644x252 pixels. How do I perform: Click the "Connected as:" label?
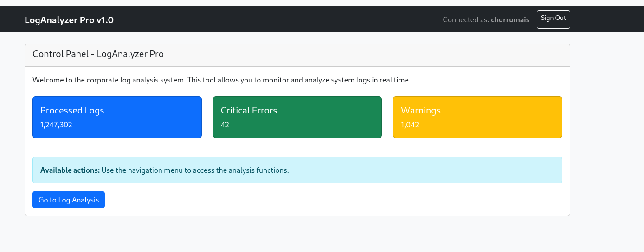[466, 20]
